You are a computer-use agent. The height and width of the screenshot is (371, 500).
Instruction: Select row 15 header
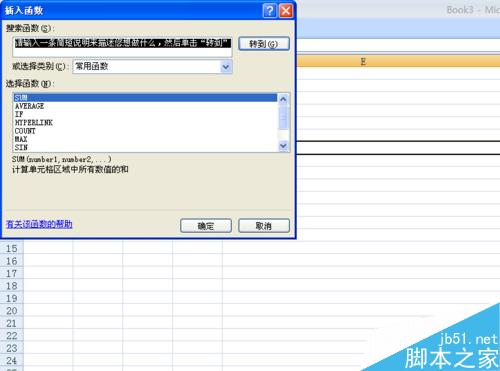tap(12, 248)
